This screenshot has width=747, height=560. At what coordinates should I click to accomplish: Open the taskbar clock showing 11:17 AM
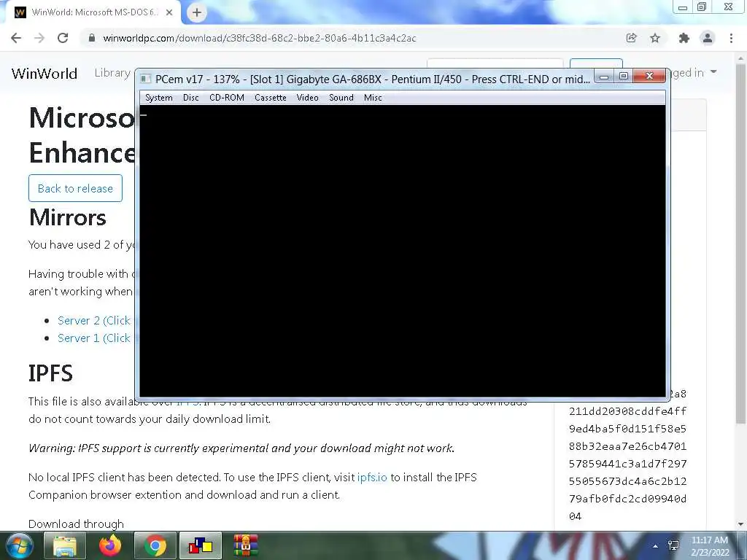710,546
